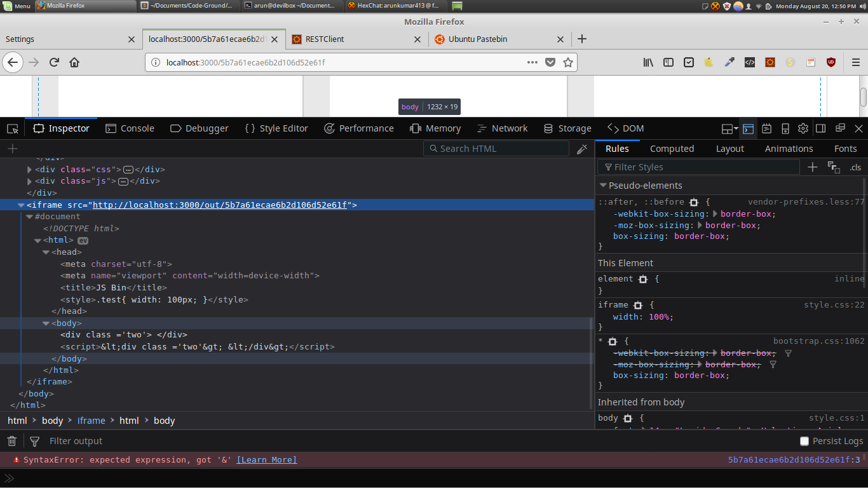Viewport: 868px width, 488px height.
Task: Open the frame selection dropdown
Action: [x=729, y=128]
